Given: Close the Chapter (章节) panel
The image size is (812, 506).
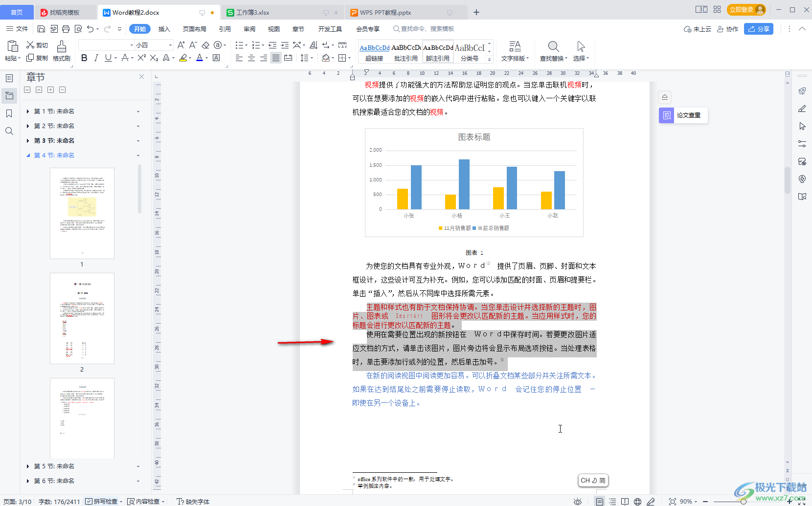Looking at the screenshot, I should (141, 77).
